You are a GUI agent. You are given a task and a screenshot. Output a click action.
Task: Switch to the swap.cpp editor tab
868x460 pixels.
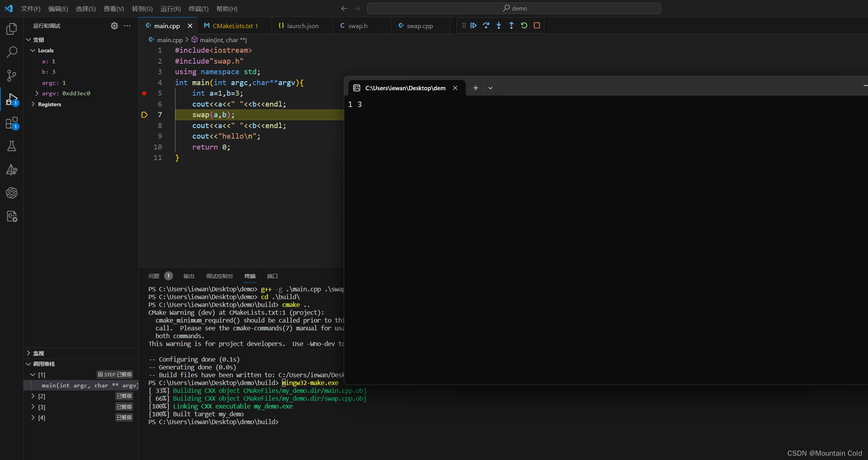pos(419,26)
